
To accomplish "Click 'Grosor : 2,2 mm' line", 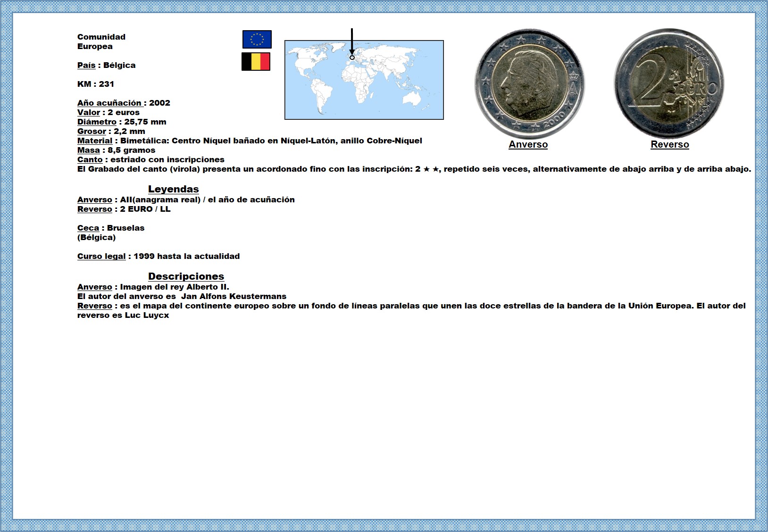I will point(111,131).
